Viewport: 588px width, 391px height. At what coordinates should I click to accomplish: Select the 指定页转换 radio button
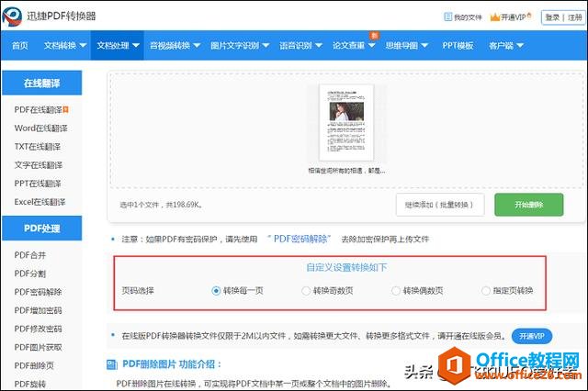[x=486, y=291]
